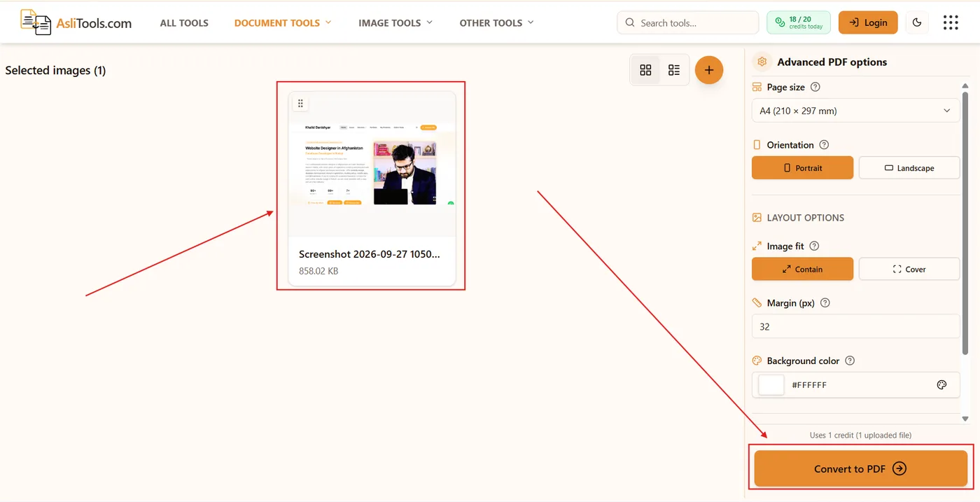Toggle dark mode moon icon
Screen dimensions: 980x502
(917, 22)
